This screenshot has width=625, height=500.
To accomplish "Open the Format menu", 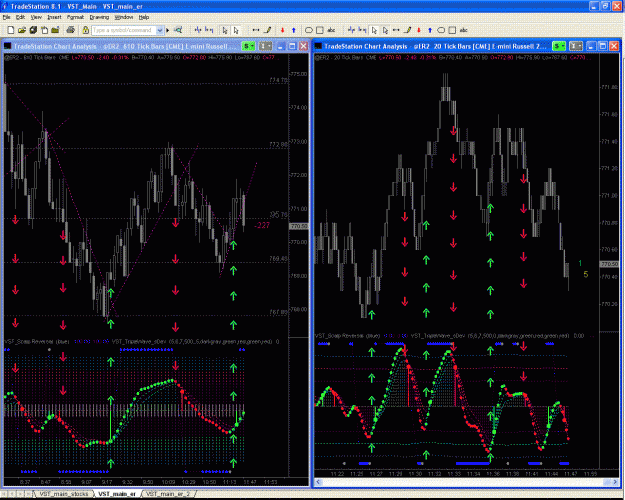I will click(75, 17).
